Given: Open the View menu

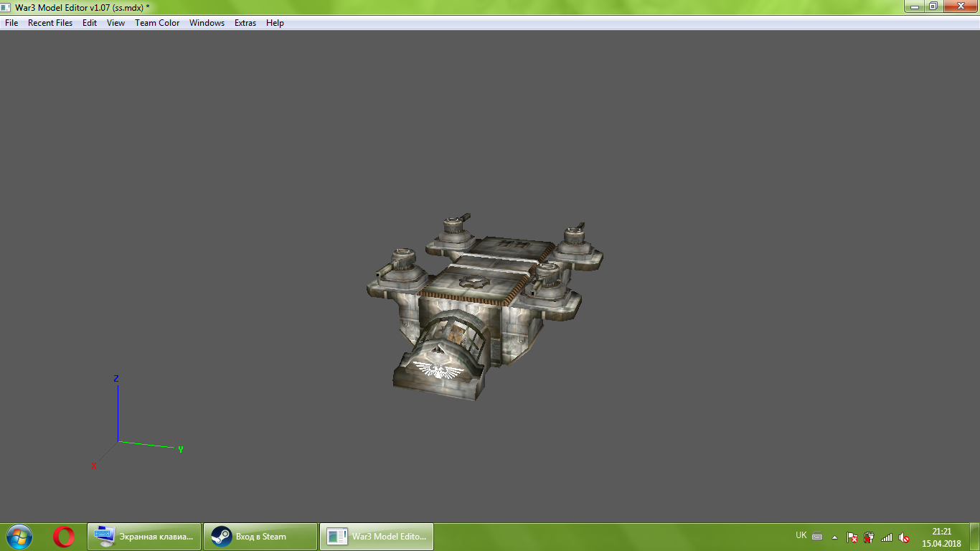Looking at the screenshot, I should pyautogui.click(x=116, y=23).
